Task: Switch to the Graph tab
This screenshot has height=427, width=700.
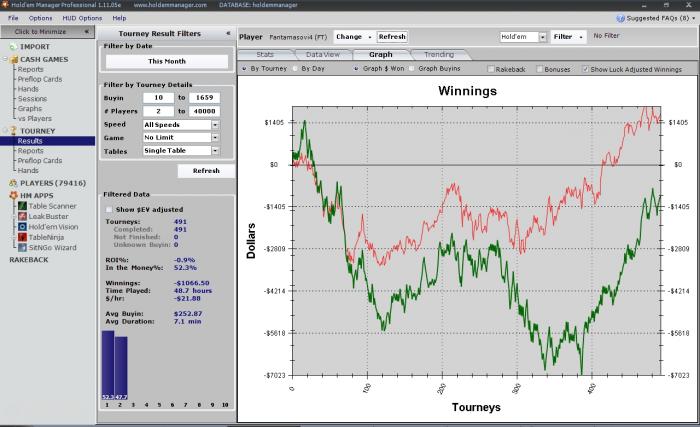Action: (x=380, y=54)
